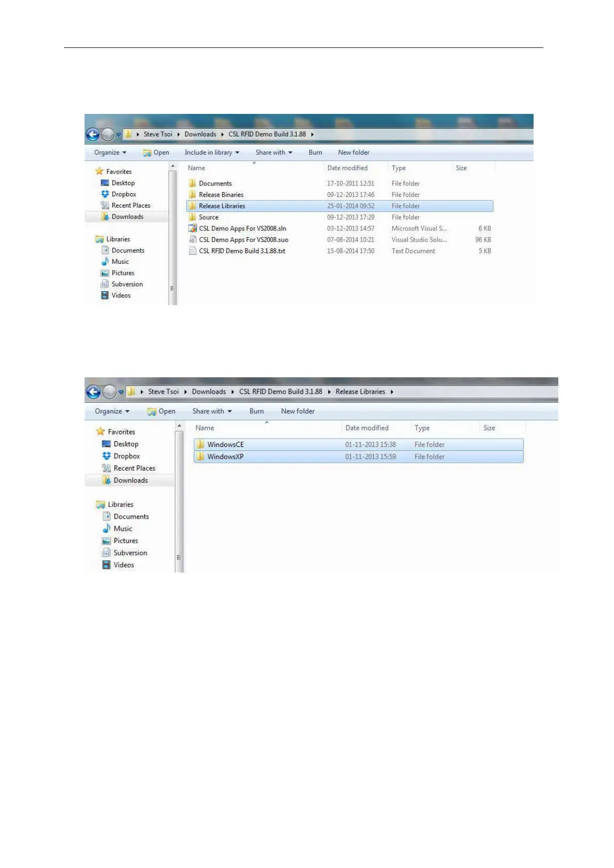Viewport: 614px width, 868px height.
Task: Open 'Share with' dropdown in top window
Action: [x=274, y=153]
